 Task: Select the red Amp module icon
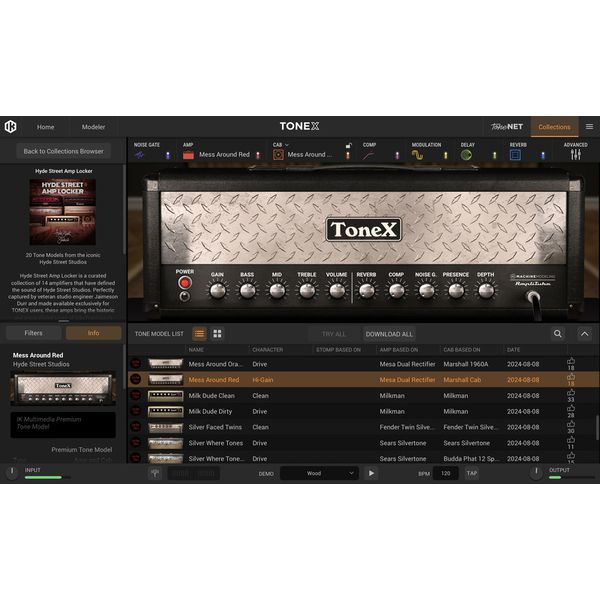point(188,155)
